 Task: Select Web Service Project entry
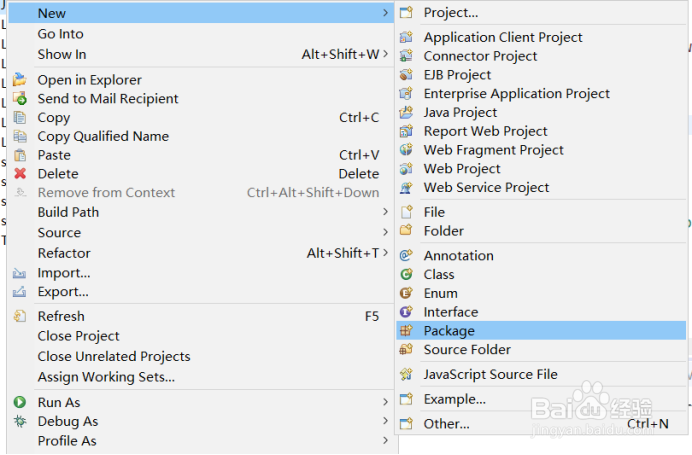(x=486, y=188)
